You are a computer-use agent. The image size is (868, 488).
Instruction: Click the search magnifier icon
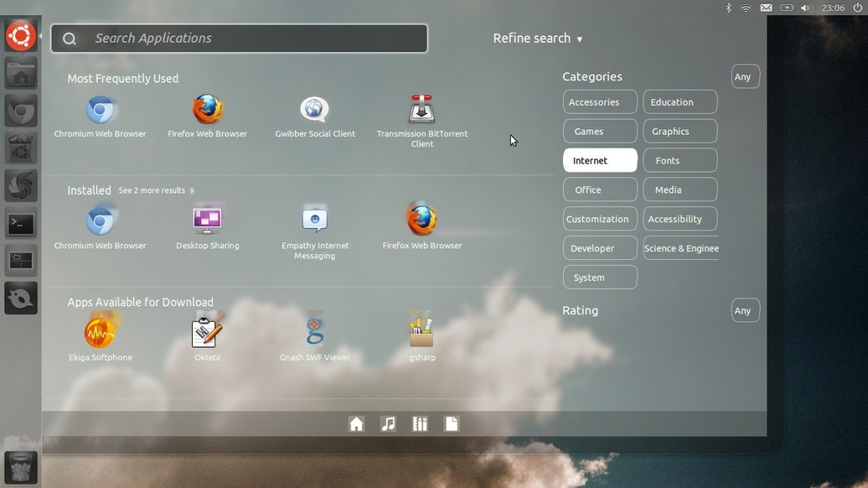[70, 39]
